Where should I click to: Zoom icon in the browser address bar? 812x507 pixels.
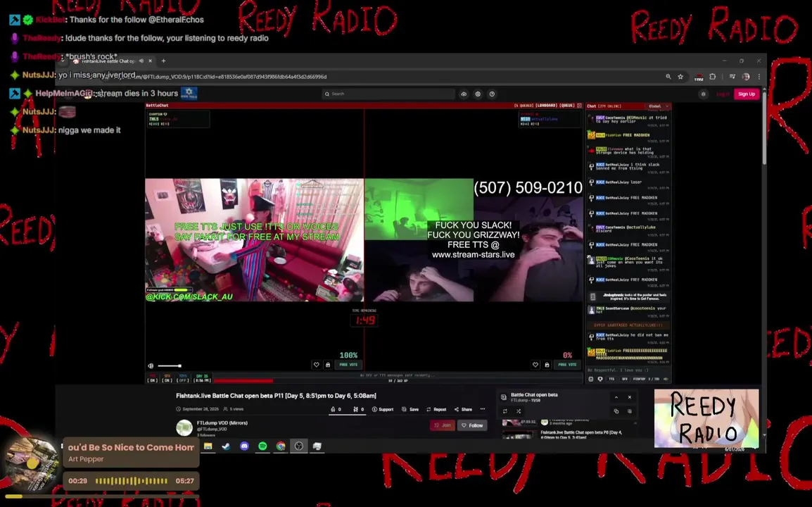coord(668,77)
